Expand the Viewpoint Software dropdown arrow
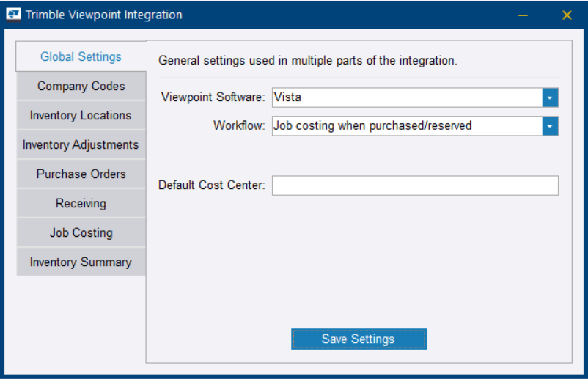Viewport: 588px width, 379px height. (x=550, y=97)
